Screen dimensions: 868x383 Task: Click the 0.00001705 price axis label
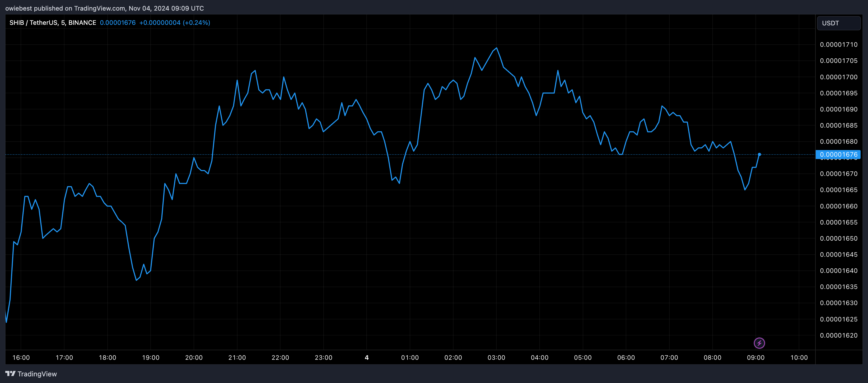(x=839, y=61)
